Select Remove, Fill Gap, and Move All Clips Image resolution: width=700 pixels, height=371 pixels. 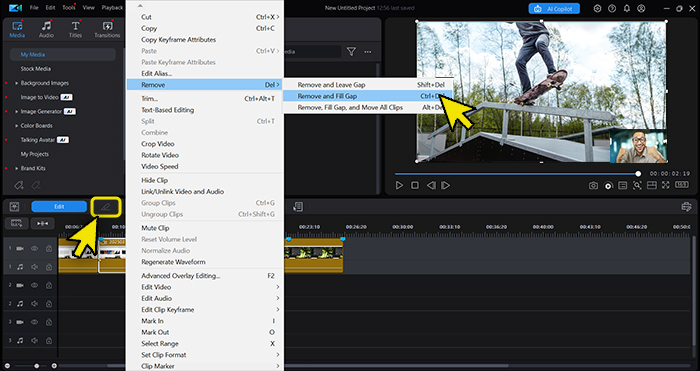click(368, 108)
